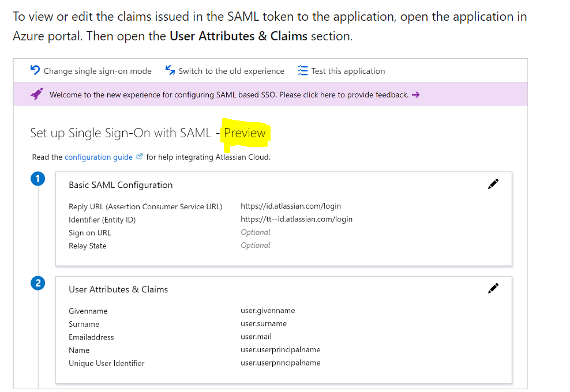
Task: Click the Test this application checklist icon
Action: tap(302, 70)
